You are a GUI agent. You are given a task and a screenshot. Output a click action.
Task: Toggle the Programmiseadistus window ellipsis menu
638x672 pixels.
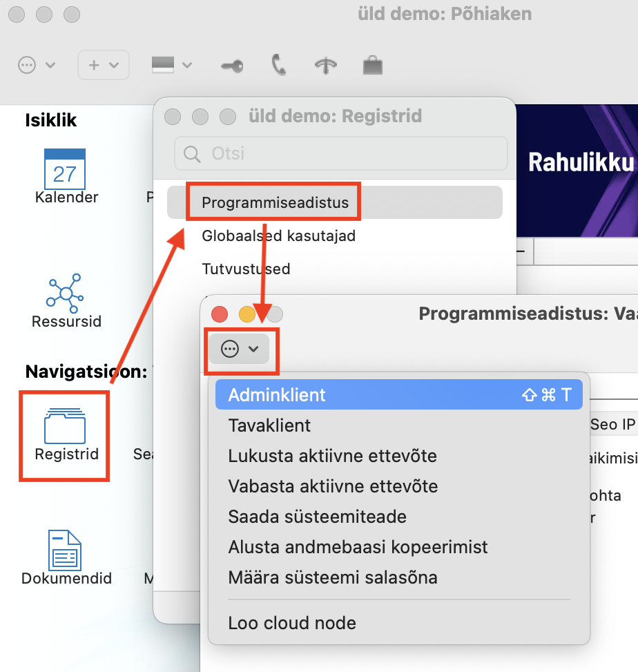[x=240, y=349]
